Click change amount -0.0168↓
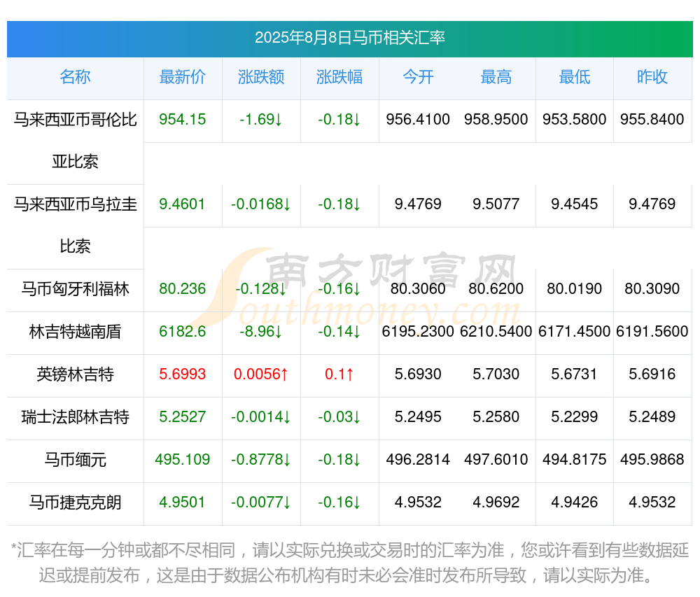The height and width of the screenshot is (597, 700). [x=260, y=204]
